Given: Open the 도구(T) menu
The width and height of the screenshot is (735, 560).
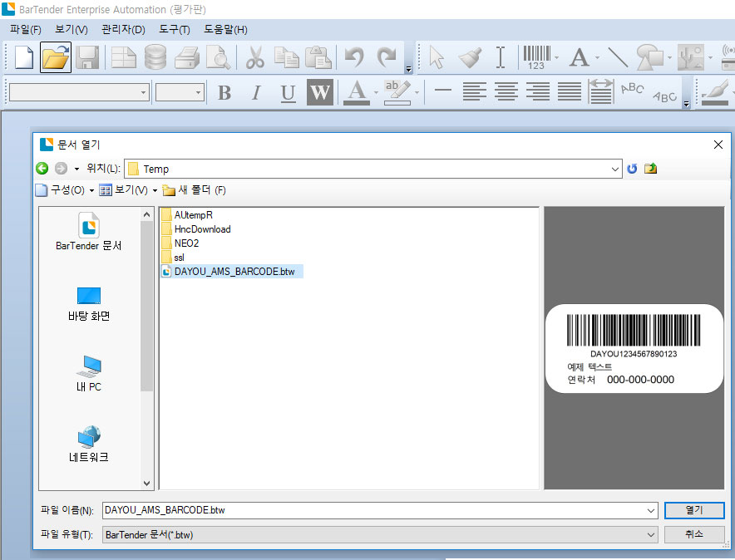Looking at the screenshot, I should (x=174, y=30).
